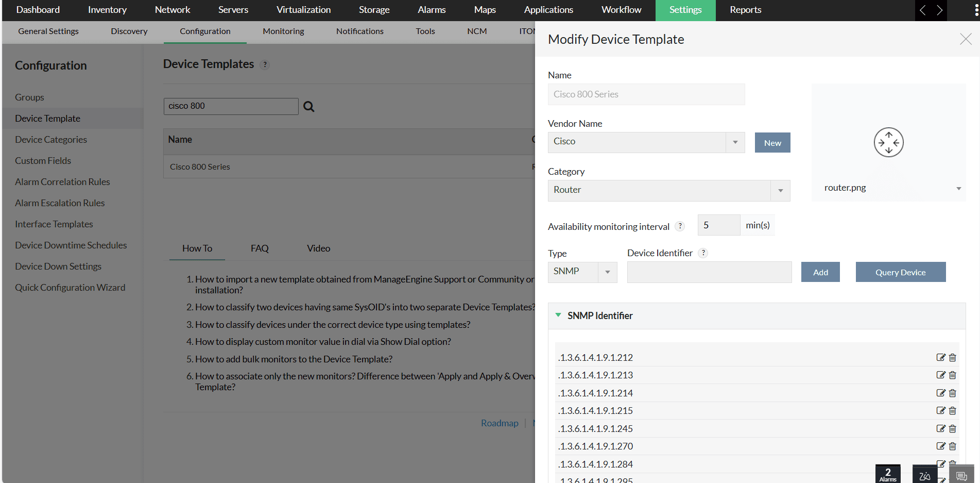The image size is (980, 483).
Task: Delete SNMP identifier .1.3.6.1.4.1.9.1.215
Action: click(x=953, y=410)
